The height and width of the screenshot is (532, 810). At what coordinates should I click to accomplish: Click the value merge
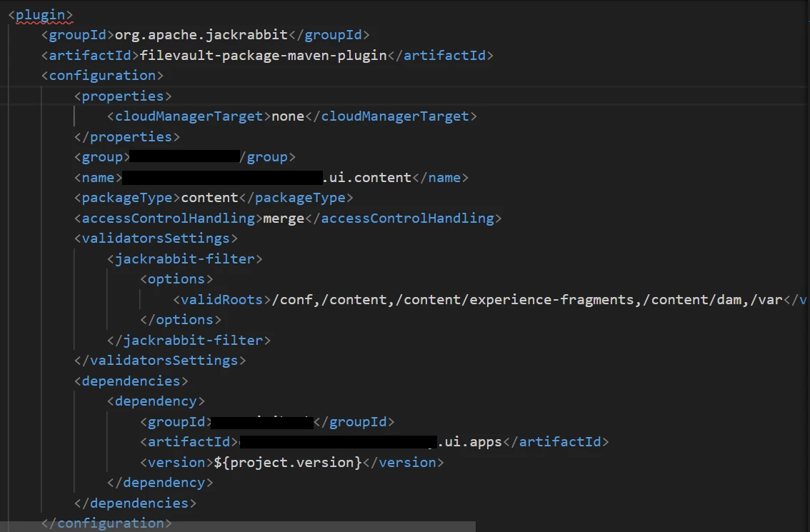tap(284, 219)
